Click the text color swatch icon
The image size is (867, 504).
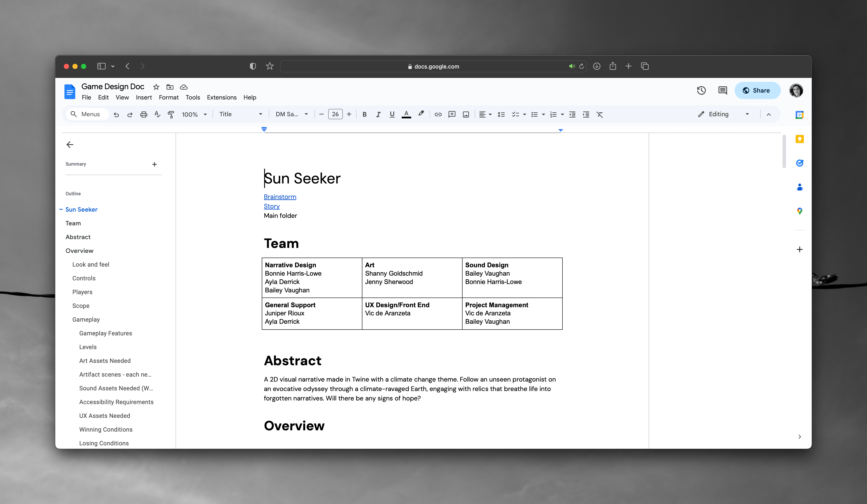(406, 114)
